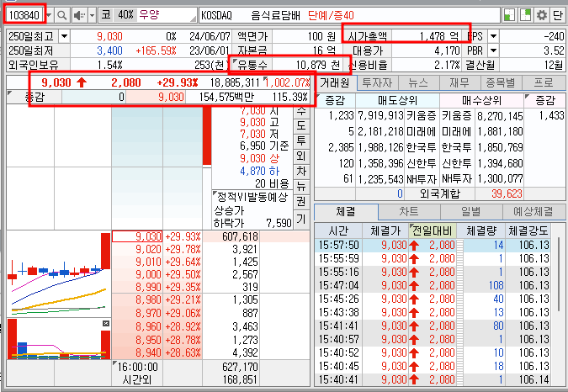The height and width of the screenshot is (392, 568).
Task: Open the EPS dropdown arrow
Action: (x=493, y=36)
